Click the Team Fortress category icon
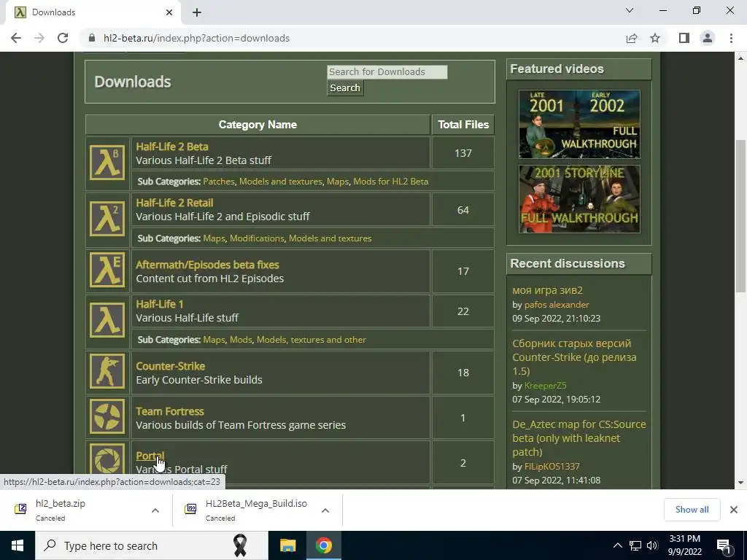The width and height of the screenshot is (747, 560). point(107,416)
